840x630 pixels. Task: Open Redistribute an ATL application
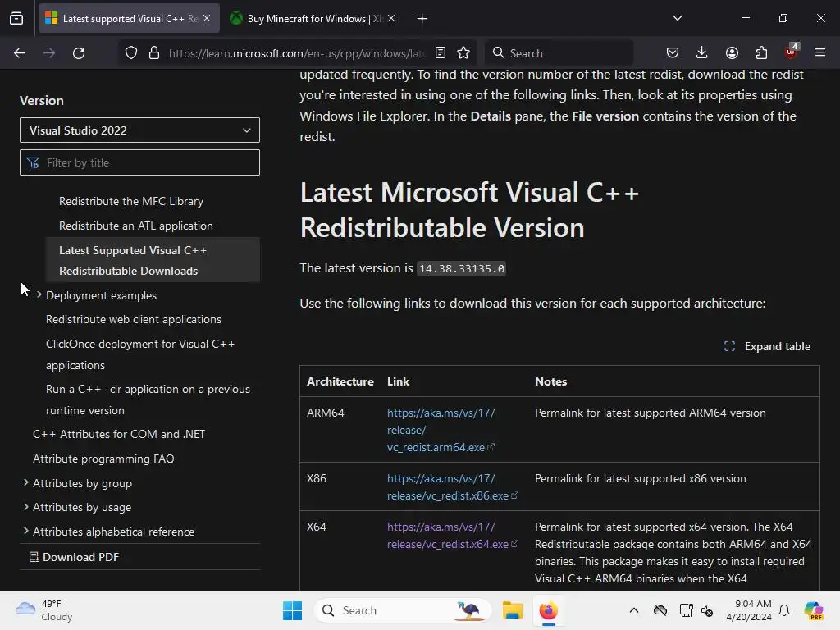pos(136,226)
